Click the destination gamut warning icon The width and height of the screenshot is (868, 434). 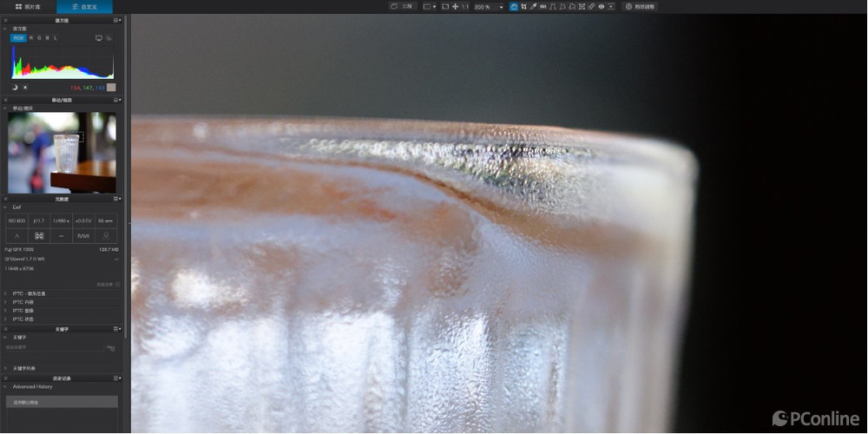click(x=109, y=38)
